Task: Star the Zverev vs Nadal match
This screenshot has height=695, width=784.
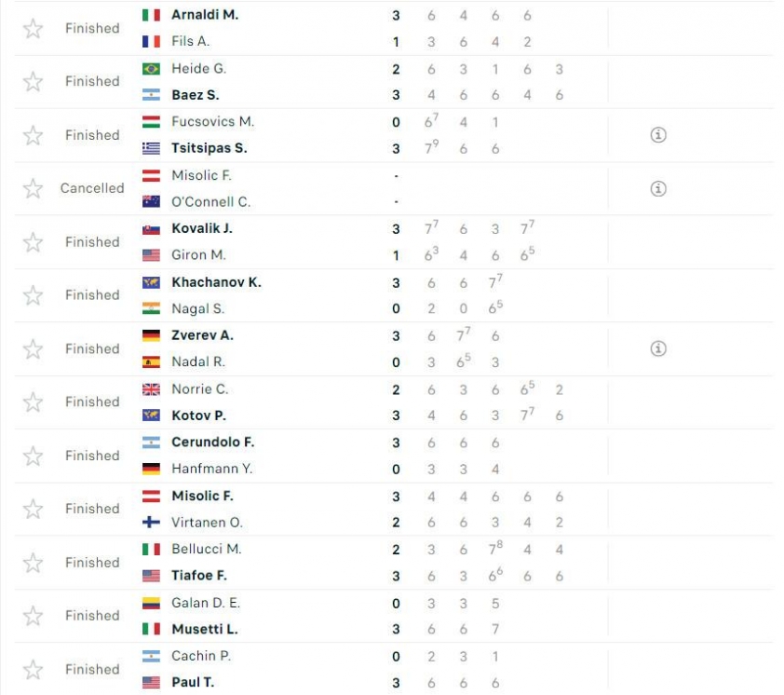Action: click(x=33, y=348)
